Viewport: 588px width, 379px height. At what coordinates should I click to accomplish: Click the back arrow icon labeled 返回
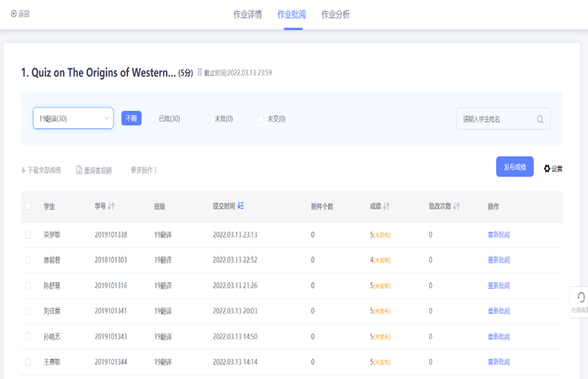[x=13, y=14]
